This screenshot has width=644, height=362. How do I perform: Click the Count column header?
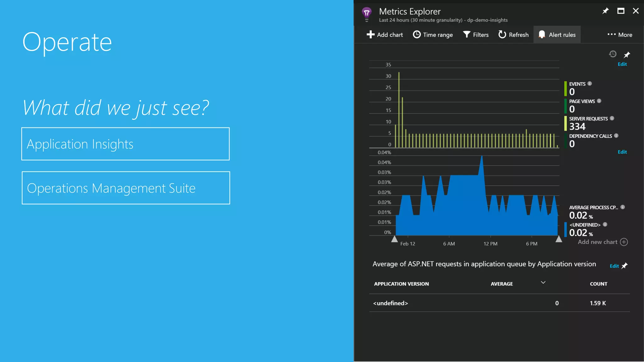point(598,284)
